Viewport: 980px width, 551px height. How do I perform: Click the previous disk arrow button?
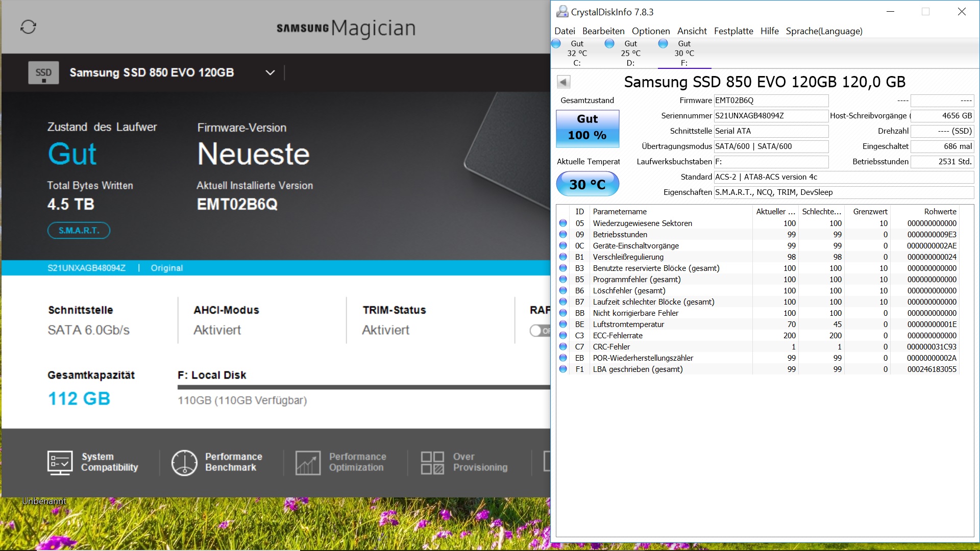[x=563, y=82]
